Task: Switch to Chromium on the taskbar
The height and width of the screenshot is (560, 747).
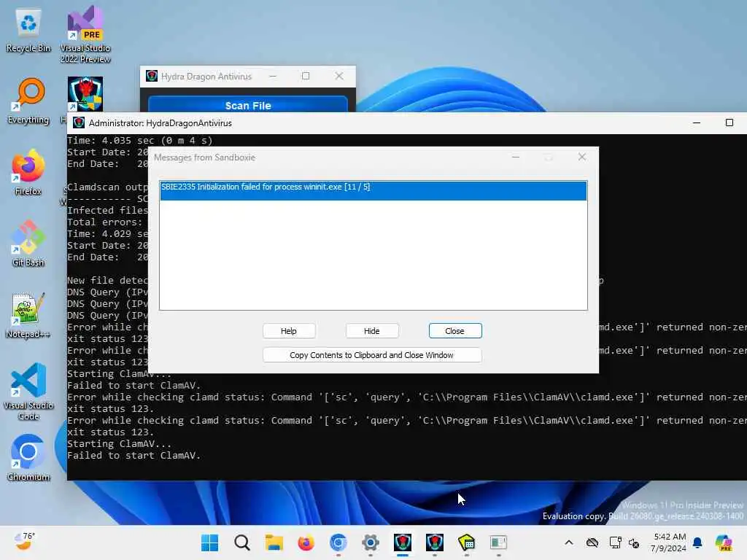Action: coord(338,542)
